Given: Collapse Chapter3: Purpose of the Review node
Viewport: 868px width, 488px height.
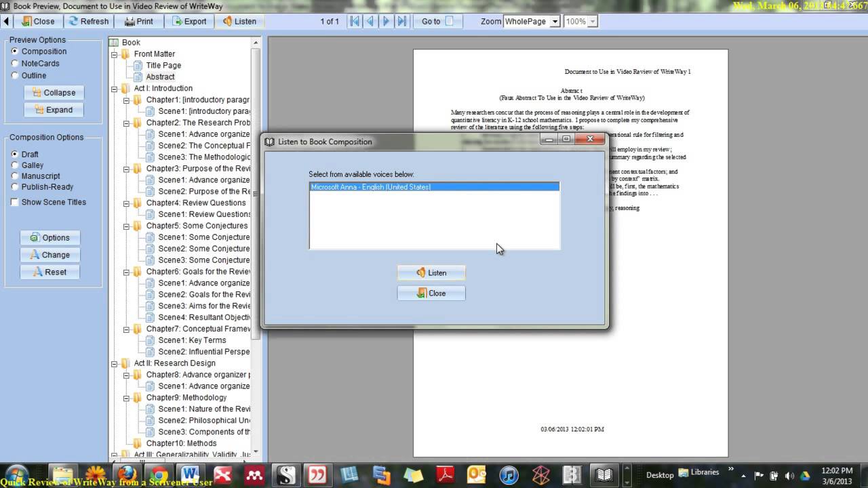Looking at the screenshot, I should 127,169.
